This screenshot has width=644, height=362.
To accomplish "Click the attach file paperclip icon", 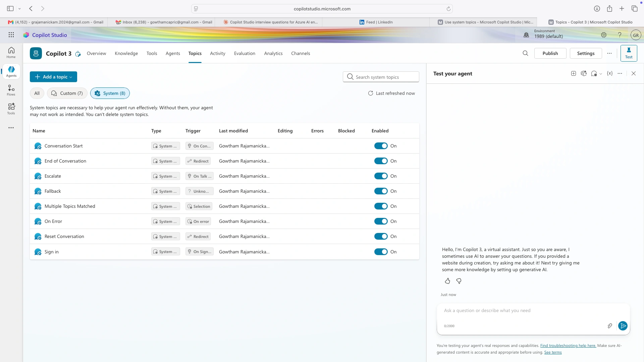I will tap(610, 326).
